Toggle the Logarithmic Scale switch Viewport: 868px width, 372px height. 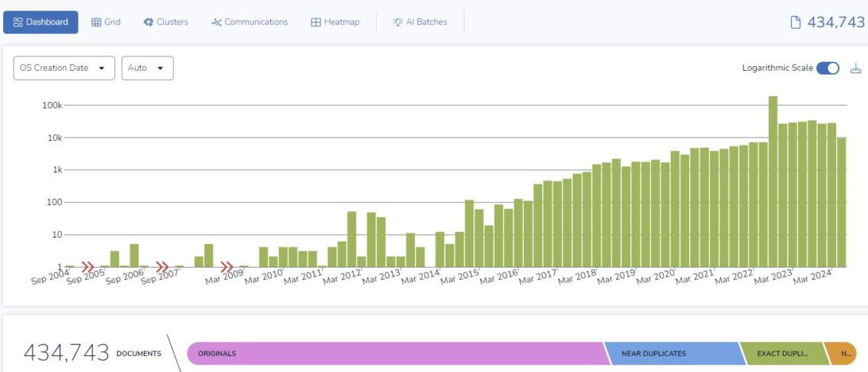pyautogui.click(x=827, y=68)
